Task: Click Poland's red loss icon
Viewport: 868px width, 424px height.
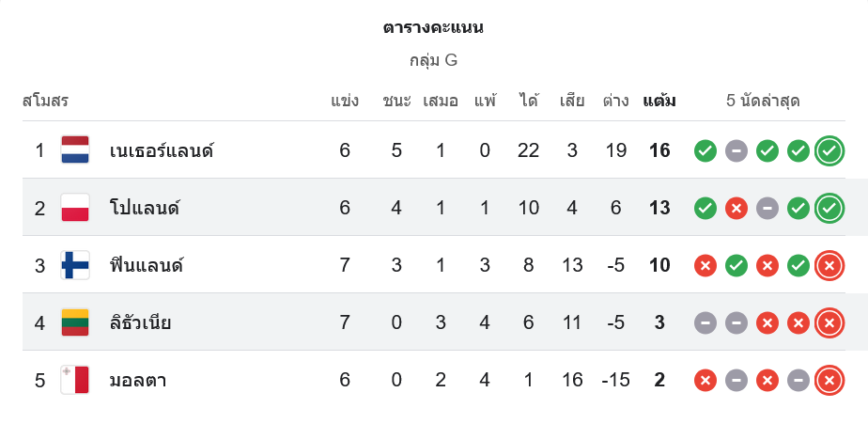Action: [736, 208]
